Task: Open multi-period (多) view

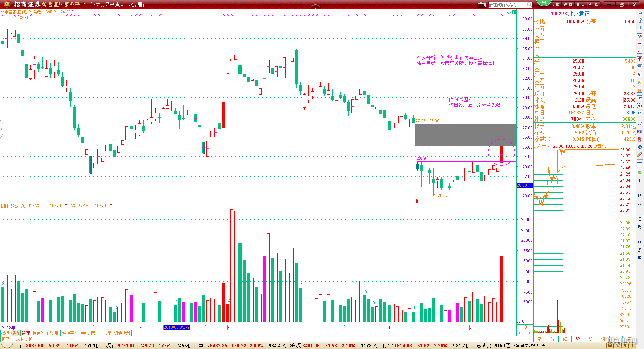Action: click(640, 250)
